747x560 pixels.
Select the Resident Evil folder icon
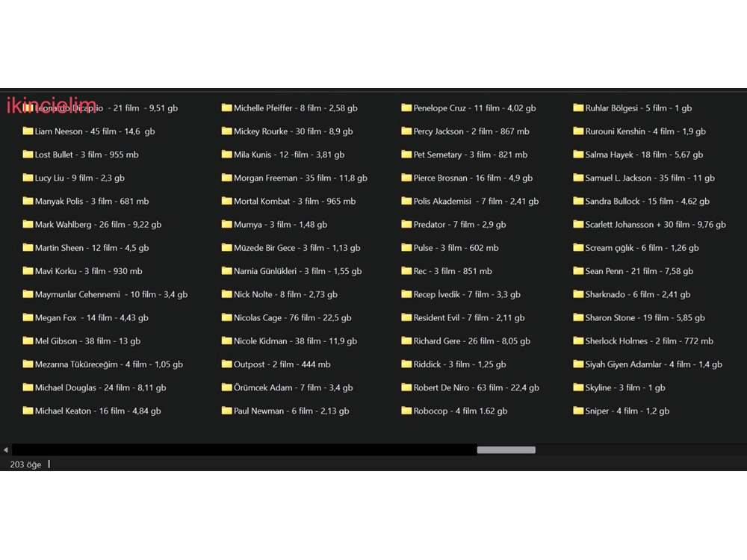click(406, 318)
